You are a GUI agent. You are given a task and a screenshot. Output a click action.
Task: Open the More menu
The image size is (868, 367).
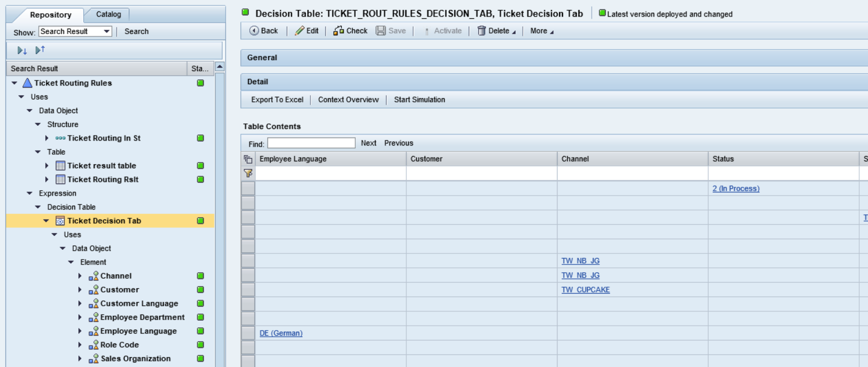coord(542,31)
